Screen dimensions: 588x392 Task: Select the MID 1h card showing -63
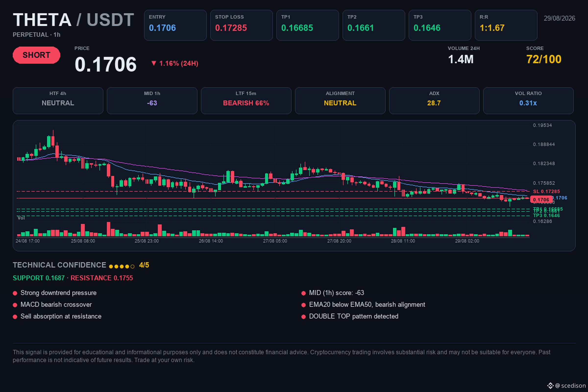(x=152, y=101)
